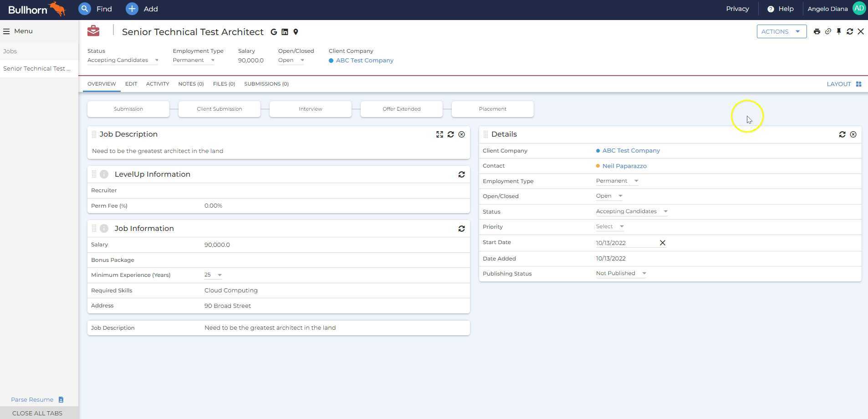The height and width of the screenshot is (419, 868).
Task: Open the Neil Paparazzo contact link
Action: [x=624, y=166]
